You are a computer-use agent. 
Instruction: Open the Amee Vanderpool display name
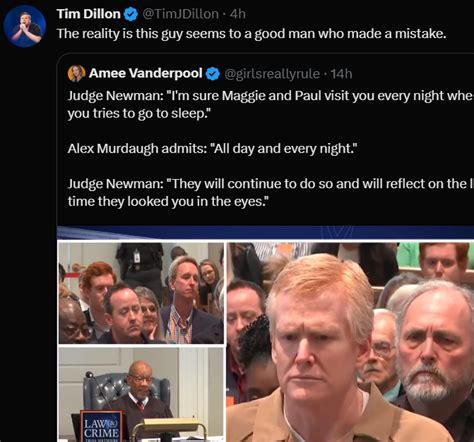[x=146, y=73]
